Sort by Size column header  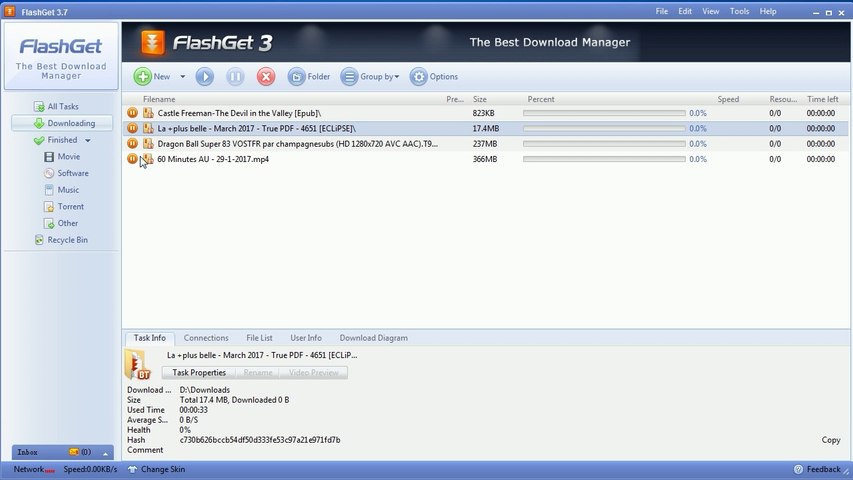(x=480, y=99)
